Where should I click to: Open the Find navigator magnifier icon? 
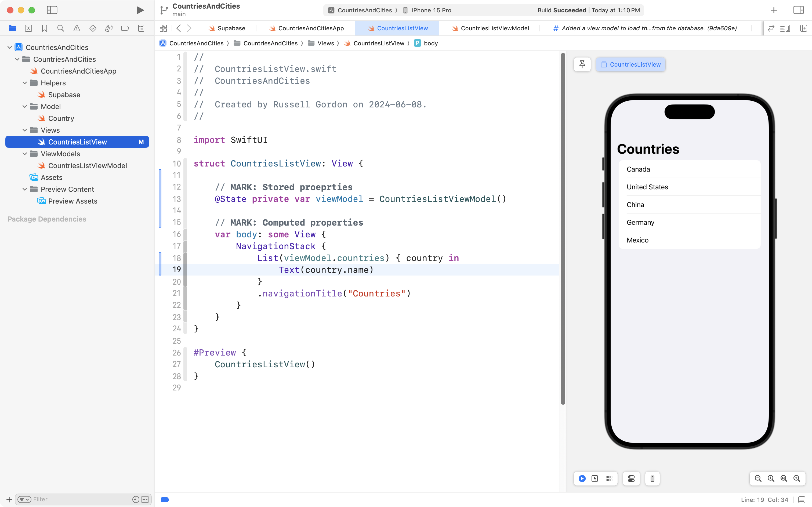(x=61, y=28)
